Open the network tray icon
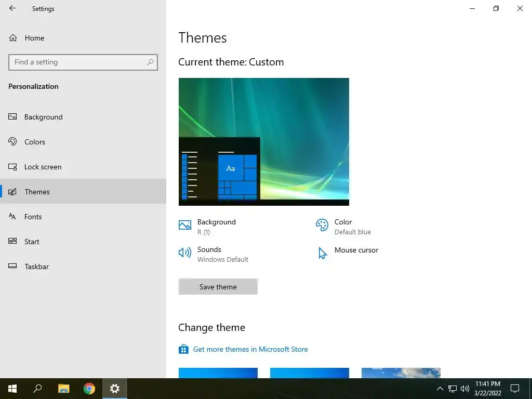This screenshot has height=399, width=532. pyautogui.click(x=453, y=389)
